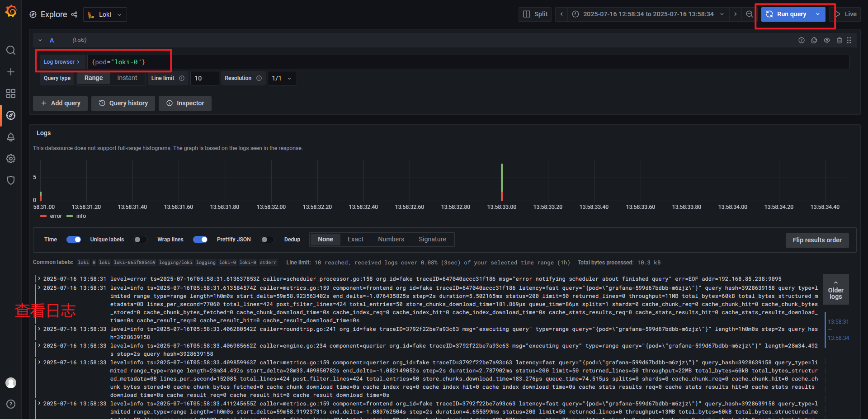Open the Grafana home logo

(11, 11)
